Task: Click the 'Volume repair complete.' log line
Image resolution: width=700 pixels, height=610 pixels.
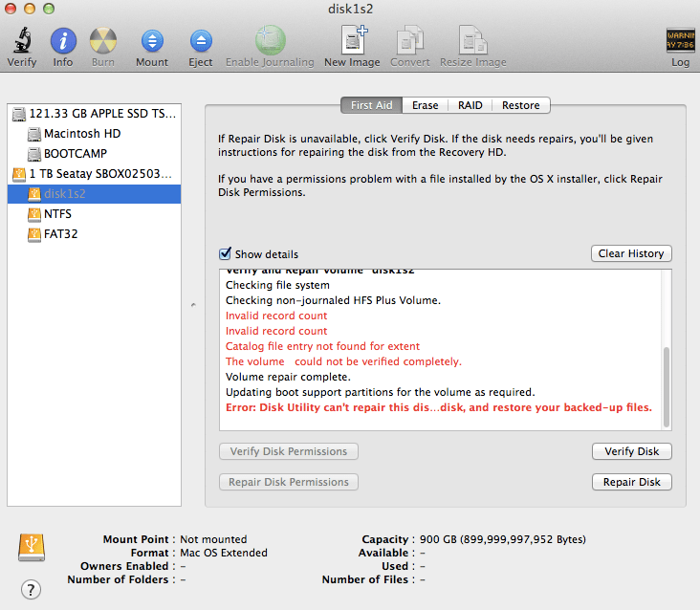Action: [288, 377]
